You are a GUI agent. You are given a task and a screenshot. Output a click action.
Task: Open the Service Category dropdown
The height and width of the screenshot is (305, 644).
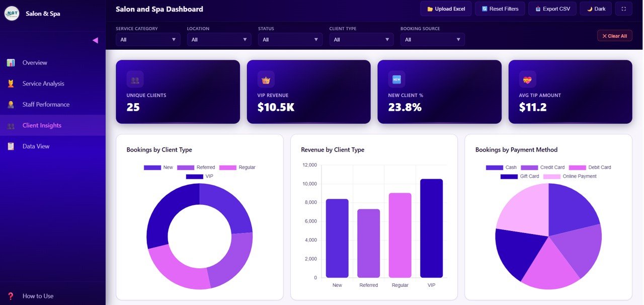[148, 40]
